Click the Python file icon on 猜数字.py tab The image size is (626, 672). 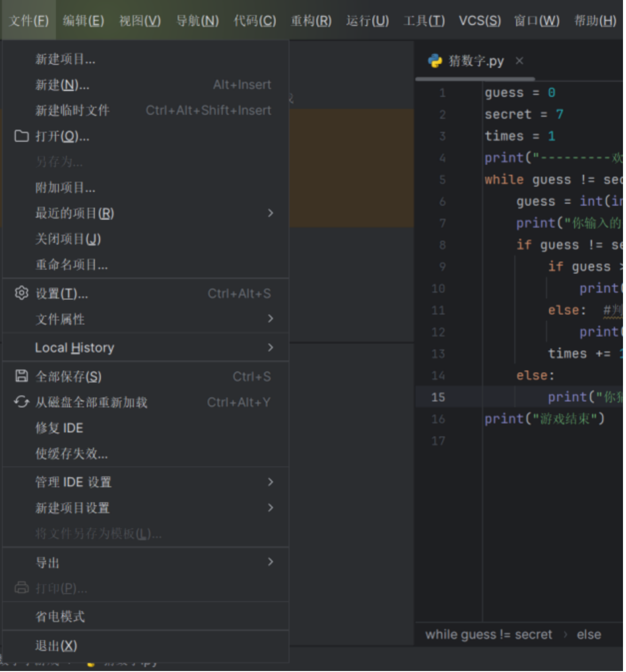coord(435,61)
